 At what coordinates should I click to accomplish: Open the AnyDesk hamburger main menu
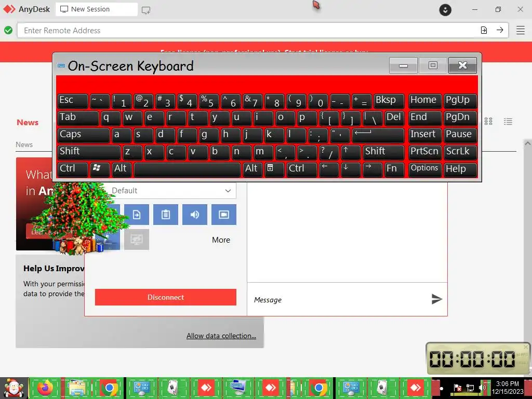click(x=521, y=30)
